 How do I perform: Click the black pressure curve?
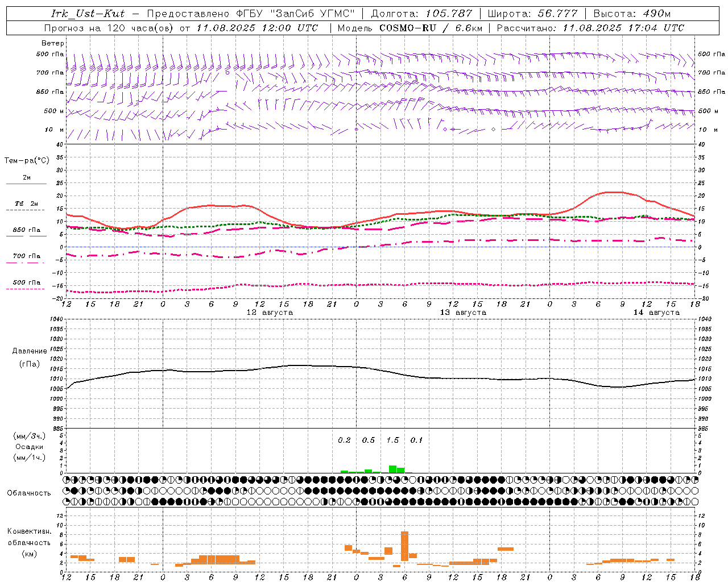(381, 370)
